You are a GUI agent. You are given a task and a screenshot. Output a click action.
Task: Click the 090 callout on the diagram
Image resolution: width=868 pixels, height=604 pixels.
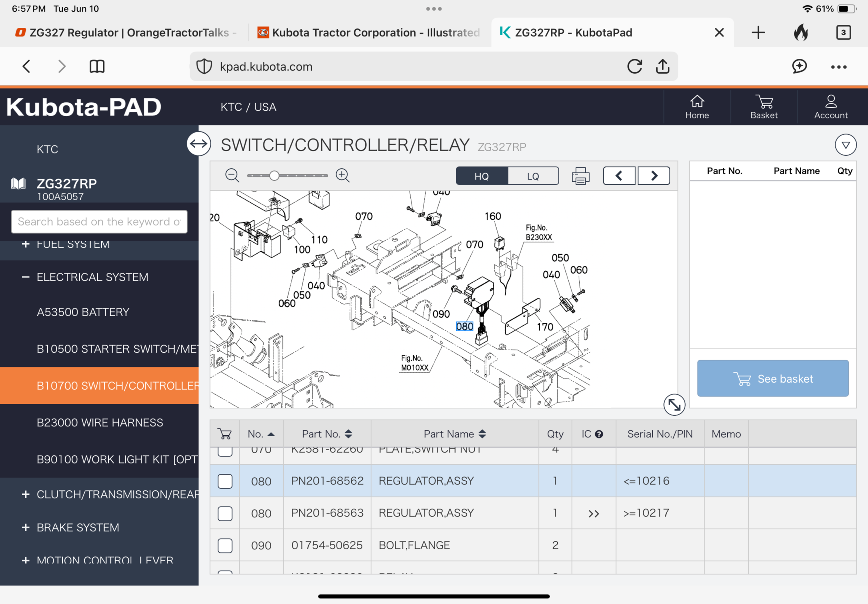point(441,314)
